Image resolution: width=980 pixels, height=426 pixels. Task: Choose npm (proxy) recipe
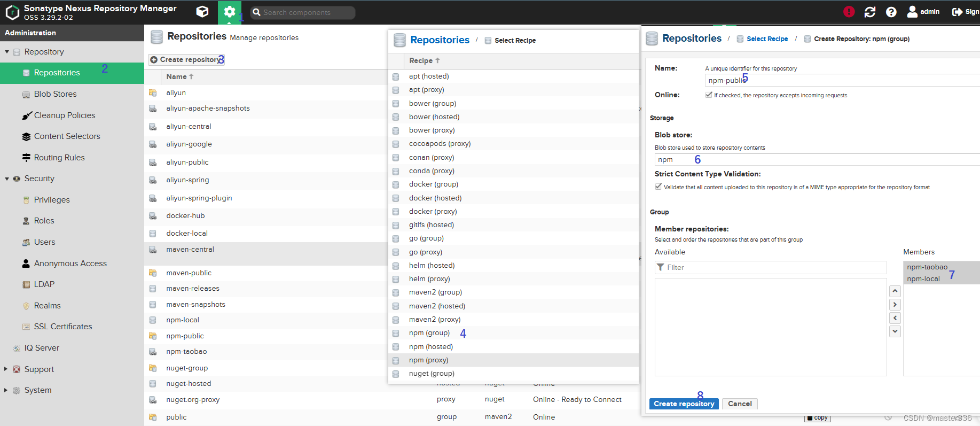428,360
